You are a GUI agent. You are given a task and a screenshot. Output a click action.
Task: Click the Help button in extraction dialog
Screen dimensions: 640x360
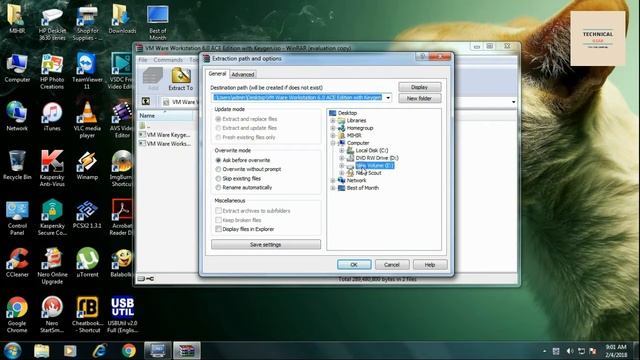[x=430, y=264]
